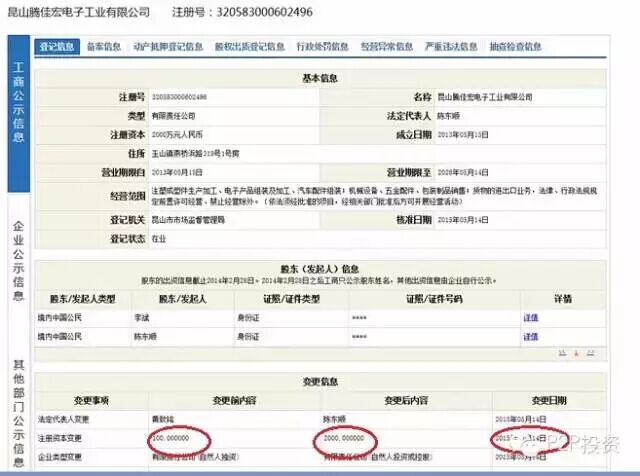This screenshot has width=640, height=476.
Task: Click the 基本信息 section header
Action: point(320,78)
